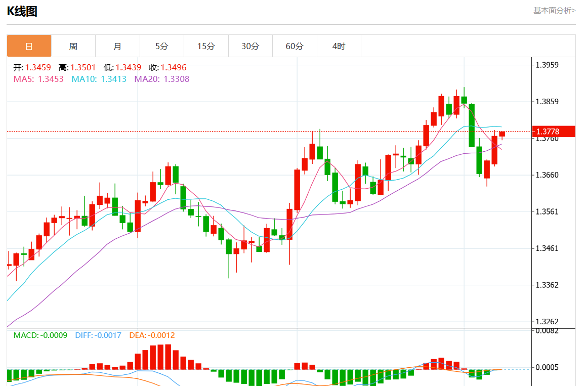
Task: Click the 1.3660 price axis label
Action: 547,175
